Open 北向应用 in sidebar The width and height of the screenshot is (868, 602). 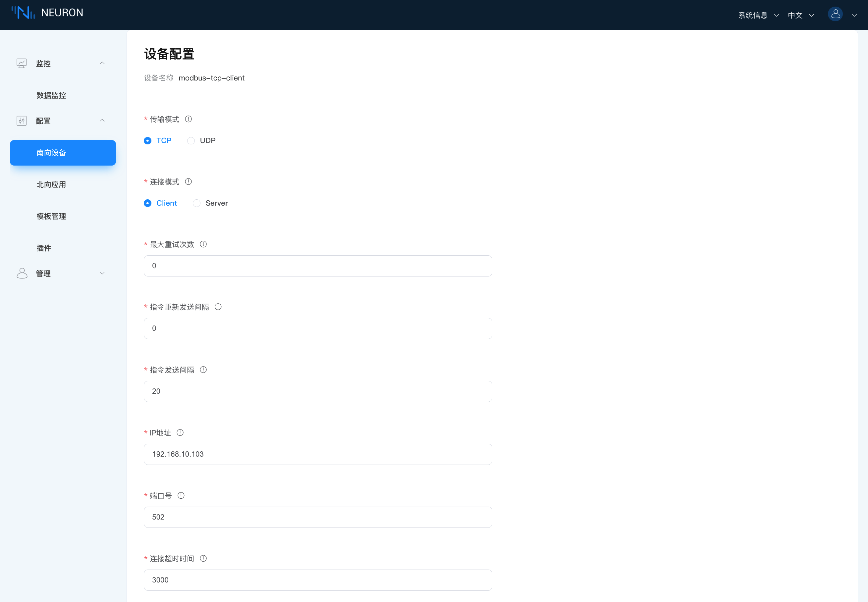(x=51, y=184)
